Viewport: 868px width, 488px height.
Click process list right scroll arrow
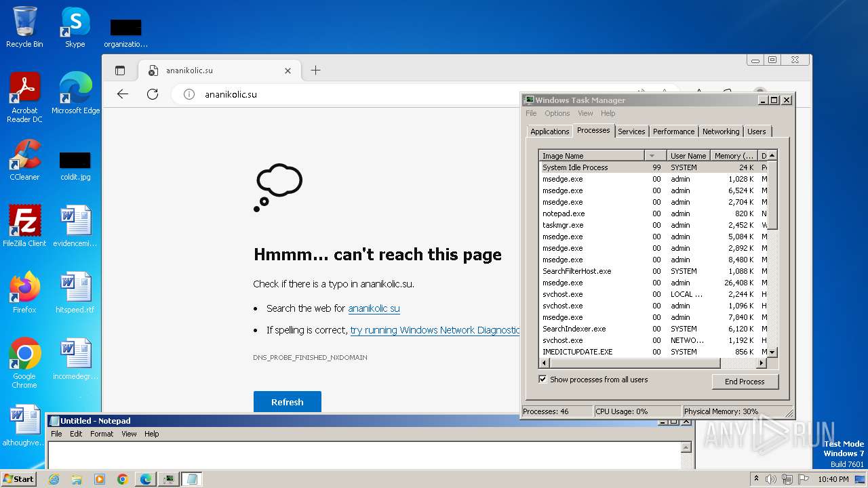(x=762, y=363)
